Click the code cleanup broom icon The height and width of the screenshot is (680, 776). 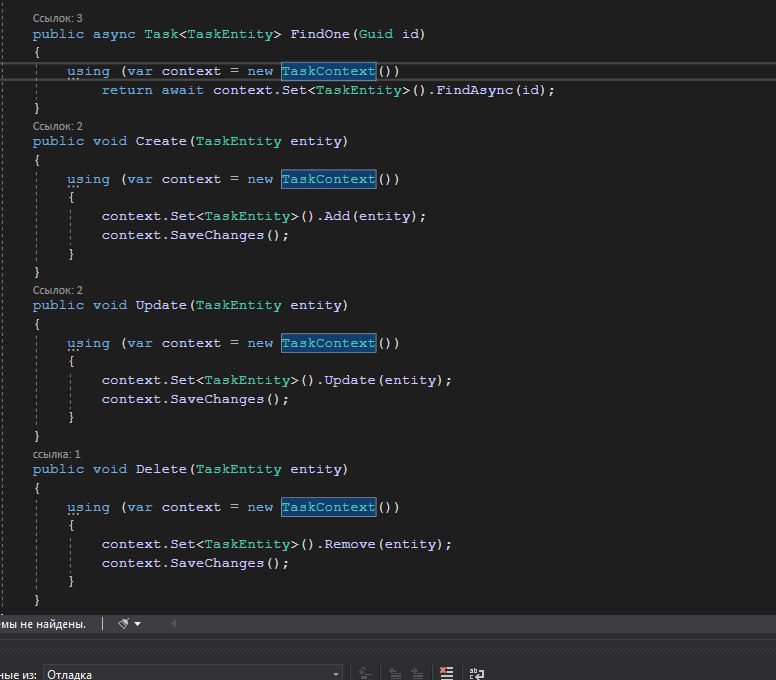coord(123,624)
